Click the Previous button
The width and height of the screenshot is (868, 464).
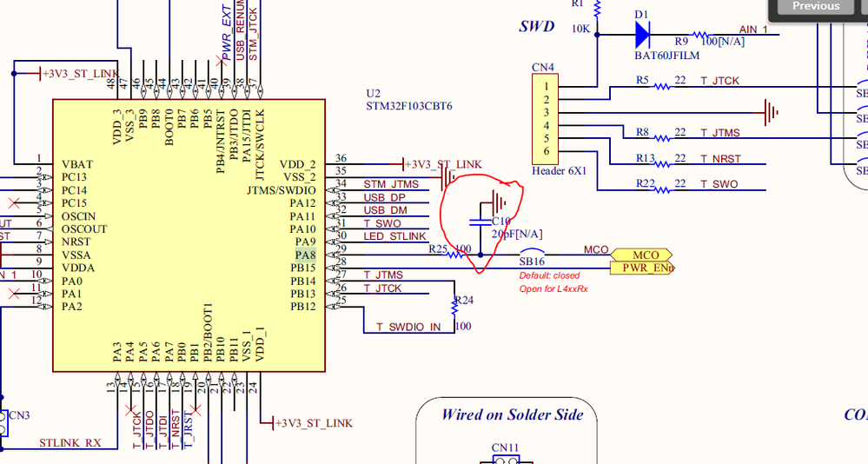(x=815, y=6)
